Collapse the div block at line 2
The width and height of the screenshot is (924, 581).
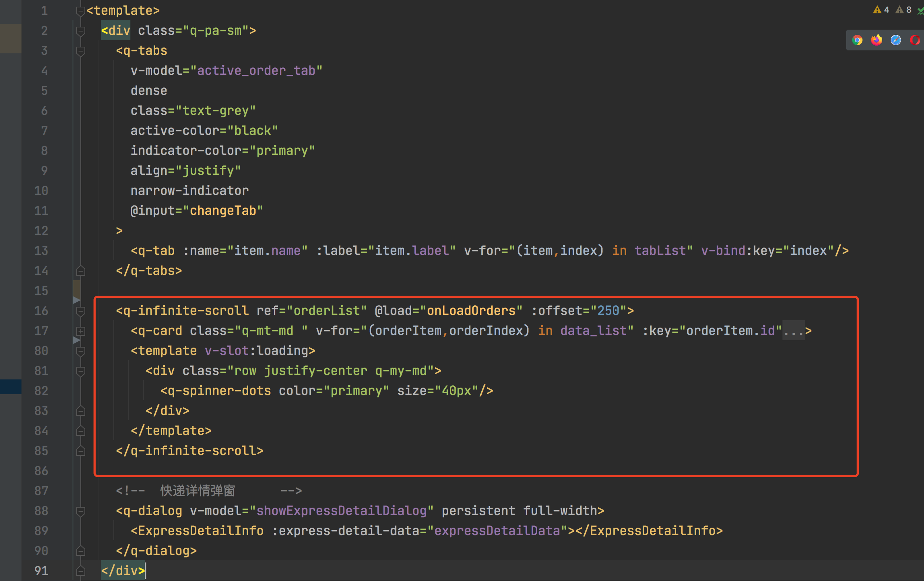pyautogui.click(x=81, y=30)
